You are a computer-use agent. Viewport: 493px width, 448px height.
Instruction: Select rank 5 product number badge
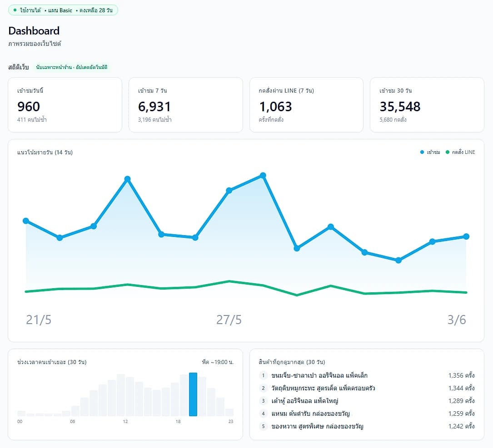pos(263,426)
